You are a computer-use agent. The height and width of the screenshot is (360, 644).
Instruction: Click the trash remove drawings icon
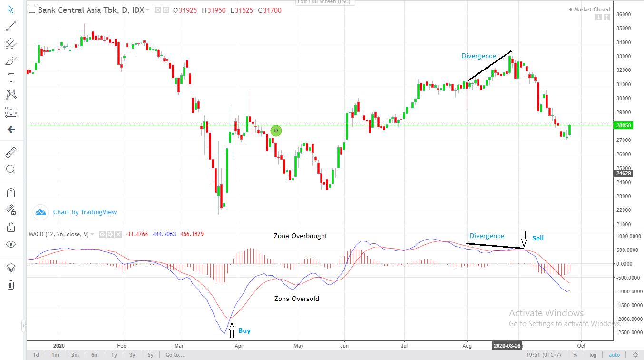coord(11,285)
